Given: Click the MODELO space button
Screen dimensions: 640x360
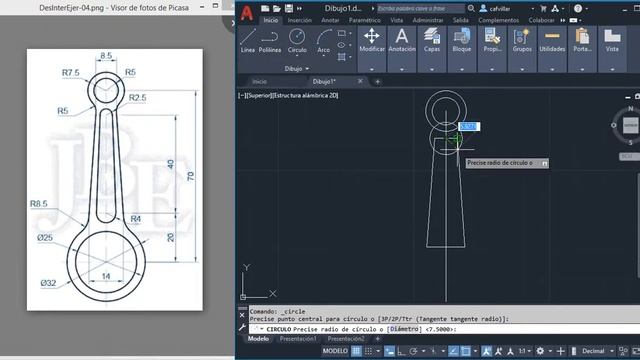Looking at the screenshot, I should pos(335,351).
